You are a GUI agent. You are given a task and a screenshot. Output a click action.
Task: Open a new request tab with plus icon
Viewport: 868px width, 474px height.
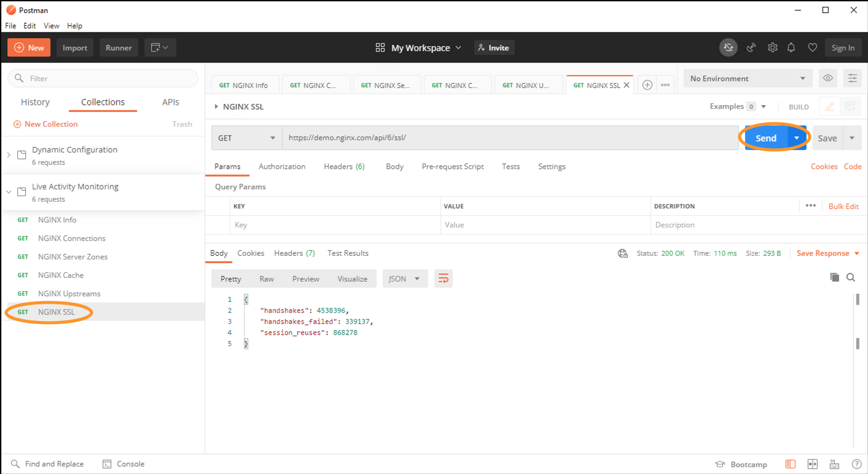pyautogui.click(x=647, y=85)
